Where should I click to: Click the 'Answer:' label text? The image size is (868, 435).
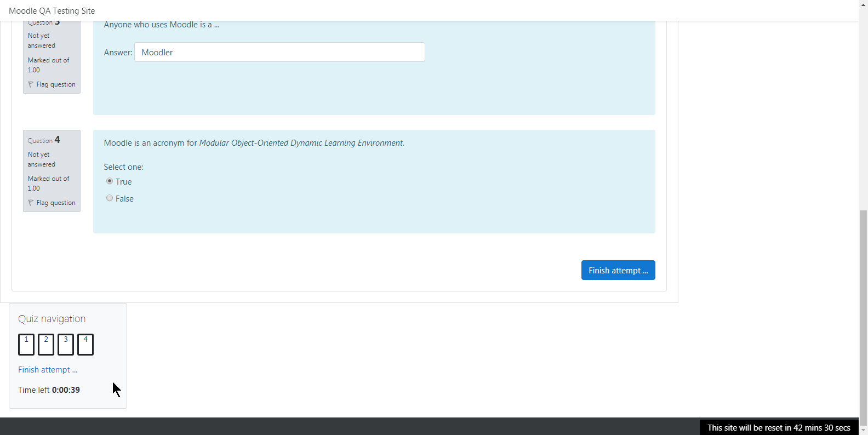[x=118, y=53]
